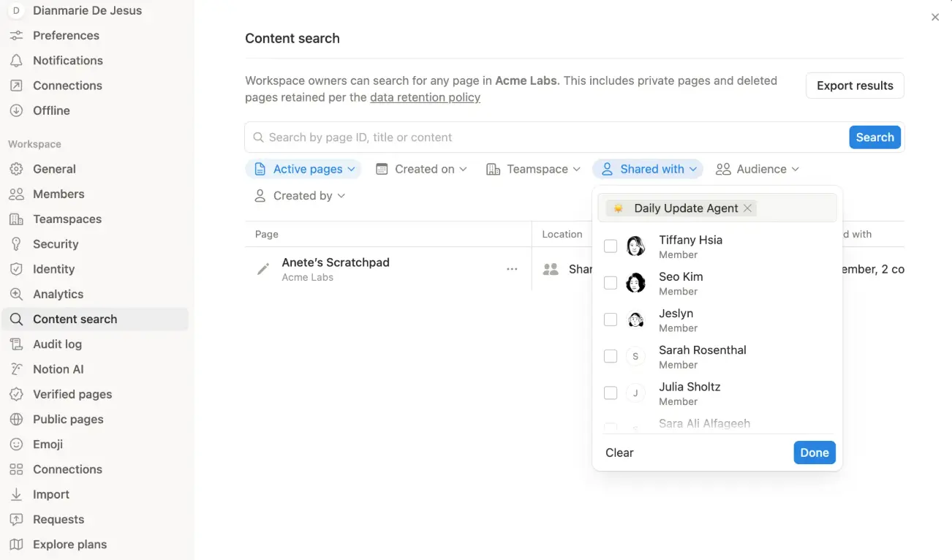Remove Daily Update Agent chip with X
This screenshot has width=952, height=560.
point(747,208)
